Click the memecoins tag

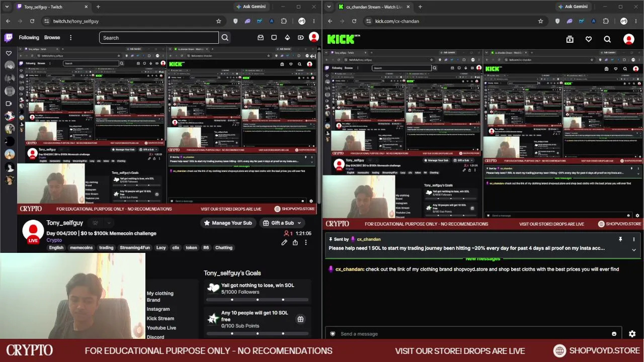81,247
